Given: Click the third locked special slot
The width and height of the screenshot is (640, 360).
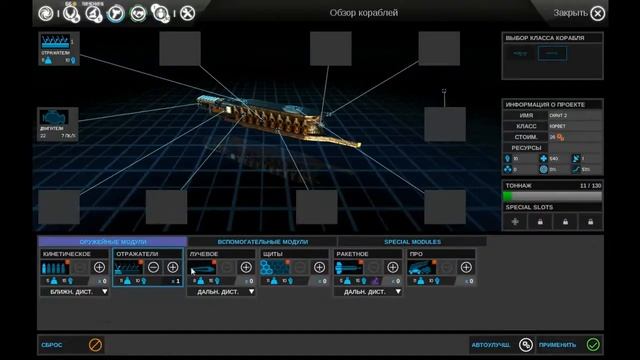Looking at the screenshot, I should click(x=590, y=222).
